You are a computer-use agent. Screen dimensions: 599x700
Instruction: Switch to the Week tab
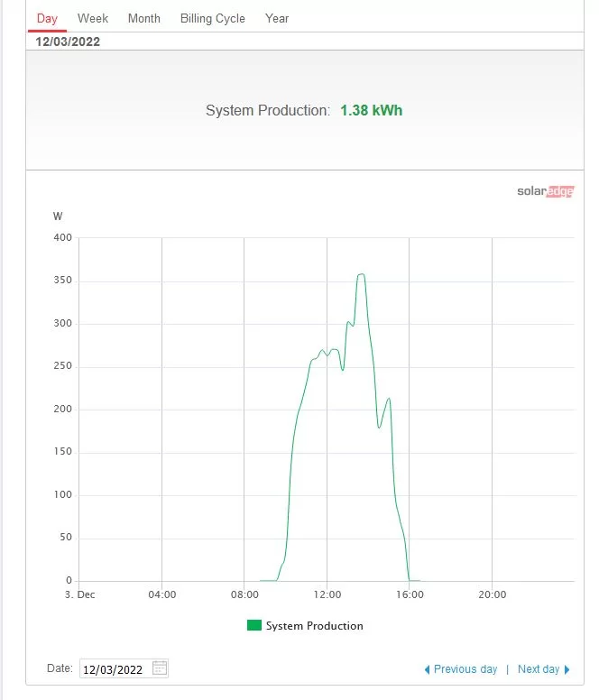(x=93, y=18)
